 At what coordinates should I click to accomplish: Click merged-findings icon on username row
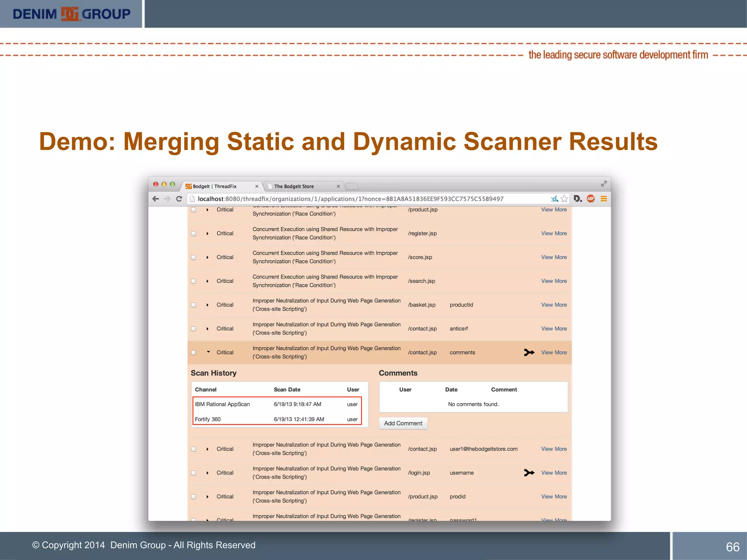529,472
